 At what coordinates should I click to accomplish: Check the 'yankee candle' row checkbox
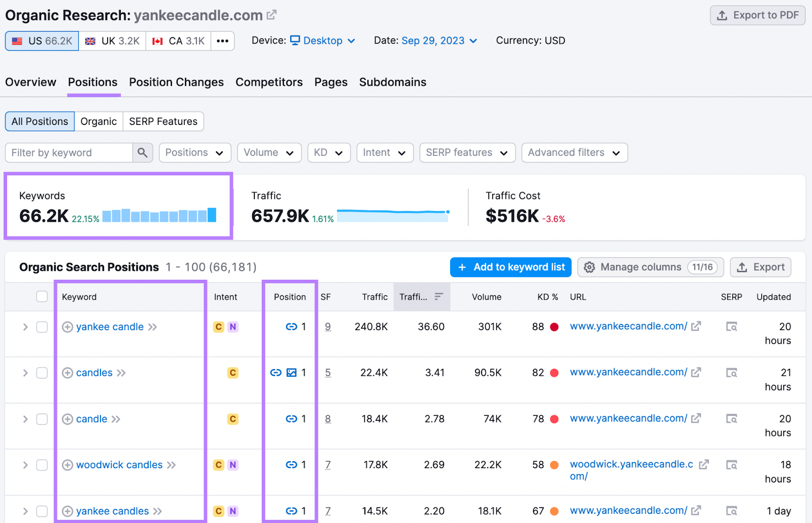pos(42,327)
